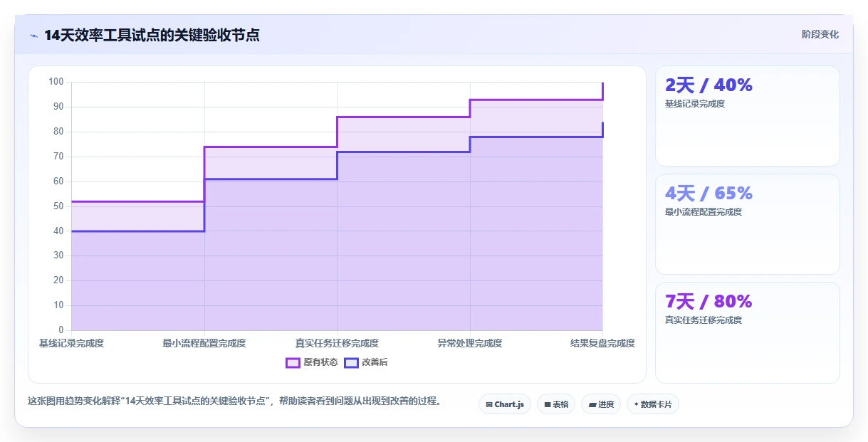Click the card caption 最小流程配置完成度
This screenshot has width=868, height=442.
coord(704,212)
